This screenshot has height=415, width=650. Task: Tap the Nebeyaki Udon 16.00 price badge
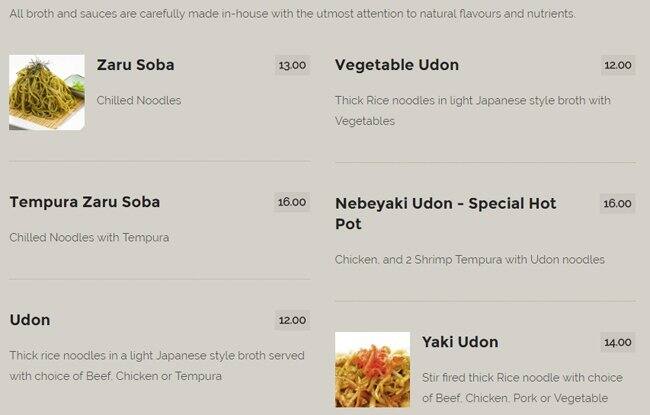tap(617, 204)
